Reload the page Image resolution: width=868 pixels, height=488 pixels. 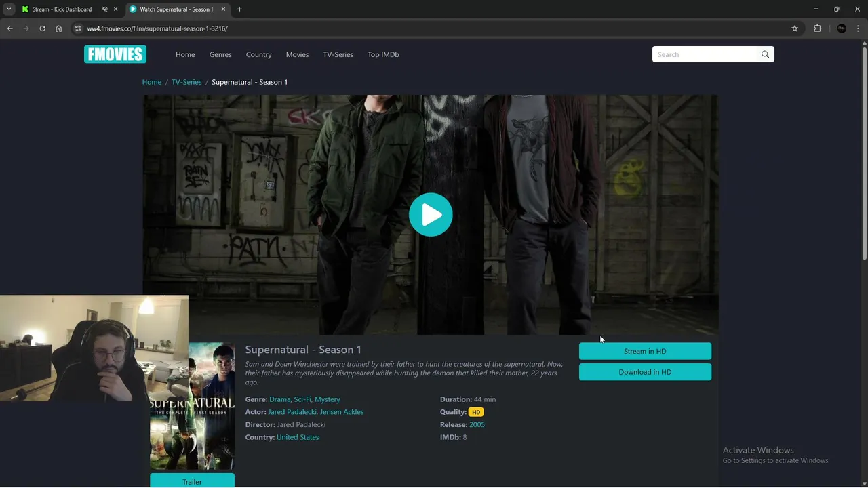tap(42, 28)
